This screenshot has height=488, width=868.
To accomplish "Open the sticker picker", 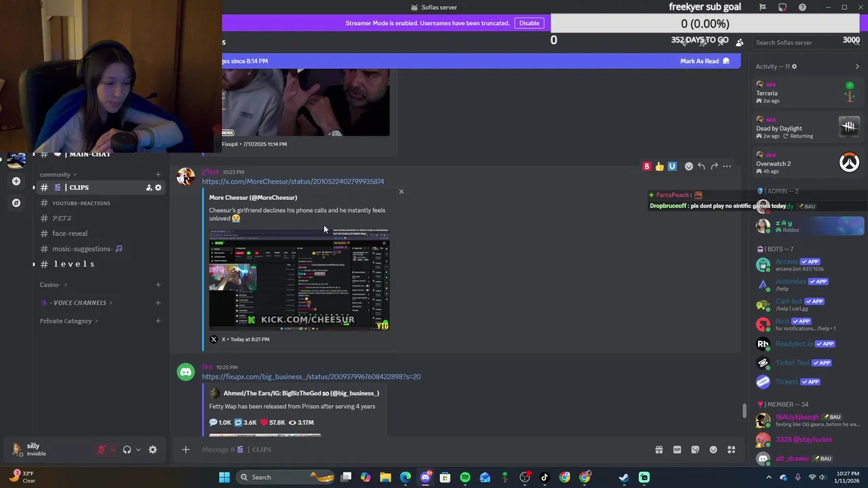I will [695, 449].
